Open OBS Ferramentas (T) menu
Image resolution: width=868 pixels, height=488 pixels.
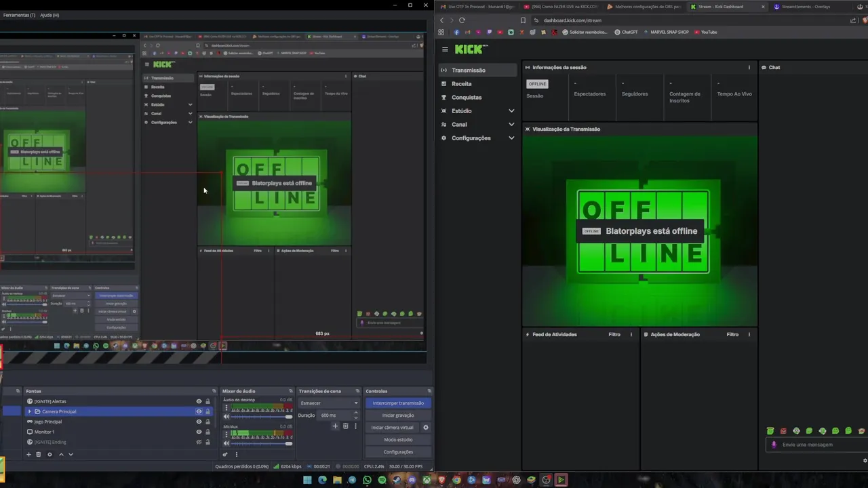[x=19, y=15]
